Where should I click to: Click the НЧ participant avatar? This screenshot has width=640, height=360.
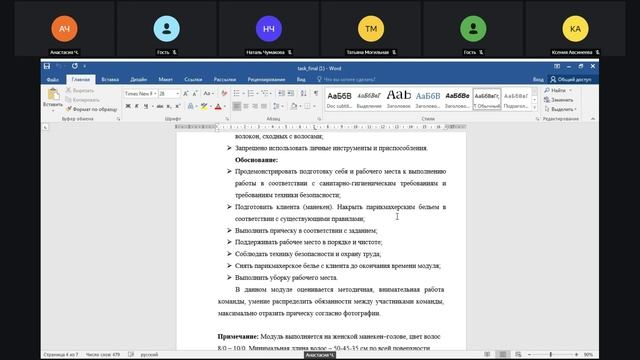[x=269, y=29]
